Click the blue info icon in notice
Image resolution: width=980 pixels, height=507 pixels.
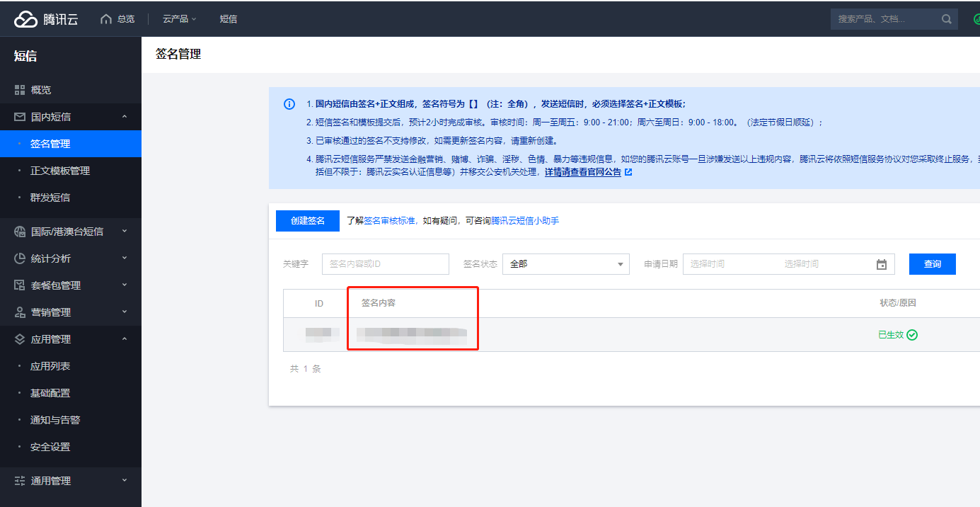click(289, 104)
